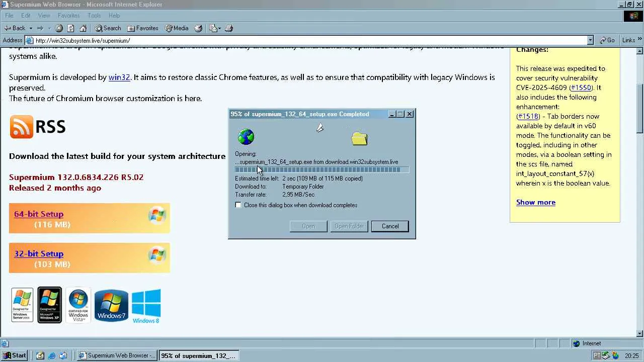Tick 'Close this dialog box when download completes'
Viewport: 644px width, 362px height.
pyautogui.click(x=238, y=205)
